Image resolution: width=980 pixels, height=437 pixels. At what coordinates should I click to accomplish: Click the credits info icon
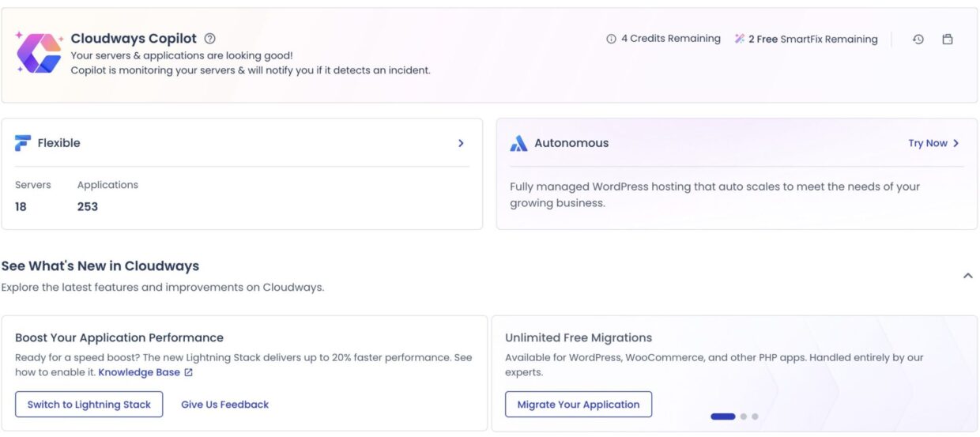(611, 39)
